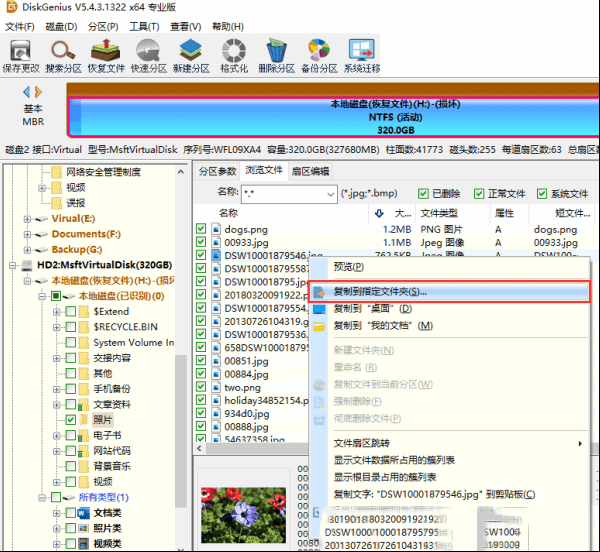Expand the 电子书 folder node
Viewport: 600px width, 552px height.
point(56,435)
